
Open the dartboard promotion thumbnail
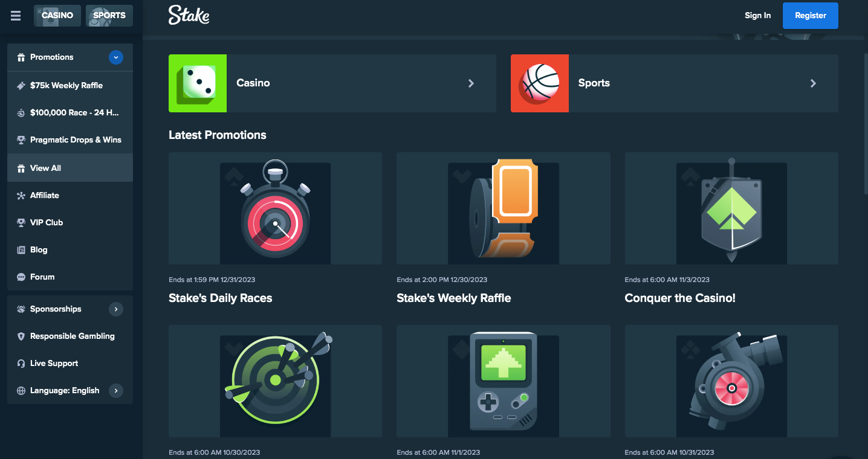pos(275,381)
